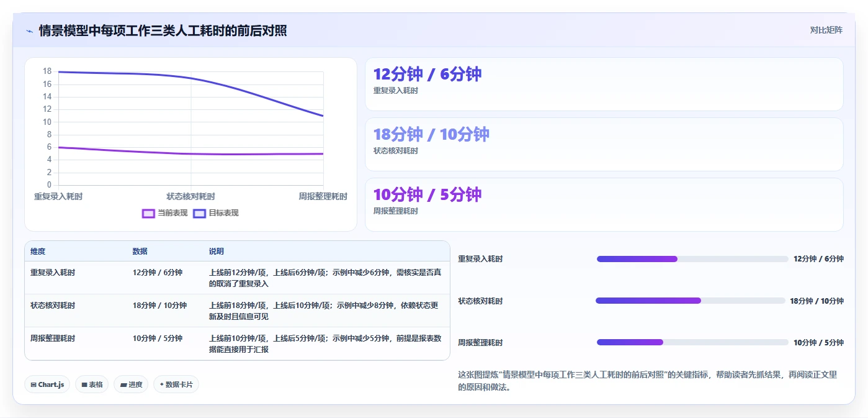868x418 pixels.
Task: Click the 重复录入耗时 progress bar
Action: click(x=692, y=259)
